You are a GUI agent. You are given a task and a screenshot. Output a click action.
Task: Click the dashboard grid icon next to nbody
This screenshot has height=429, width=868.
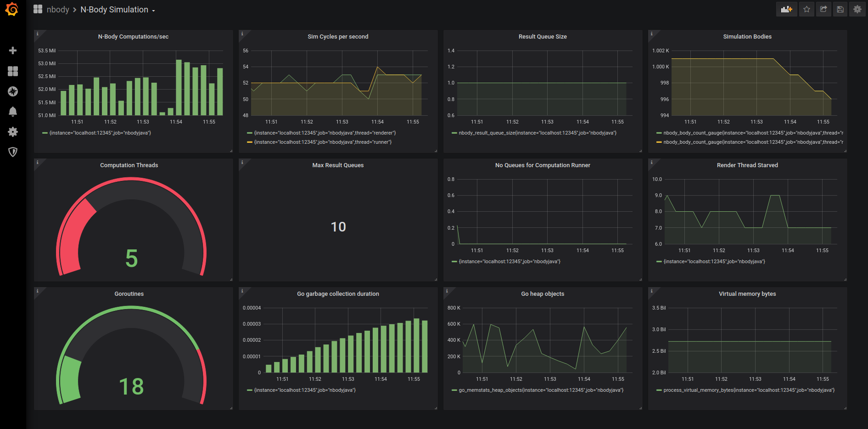pos(38,9)
